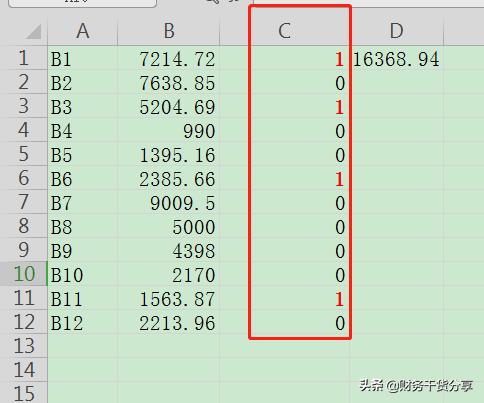
Task: Select row 12 header
Action: [24, 322]
